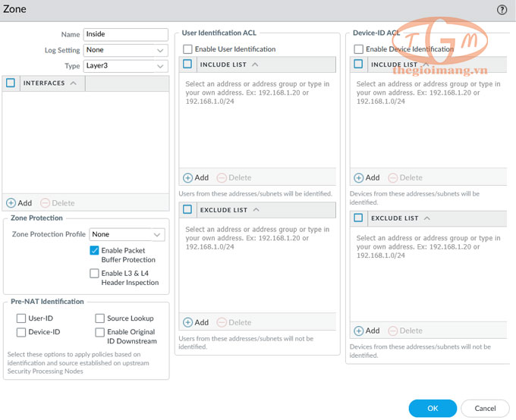Check the Device-ID Pre-NAT option
516x420 pixels.
pyautogui.click(x=21, y=332)
